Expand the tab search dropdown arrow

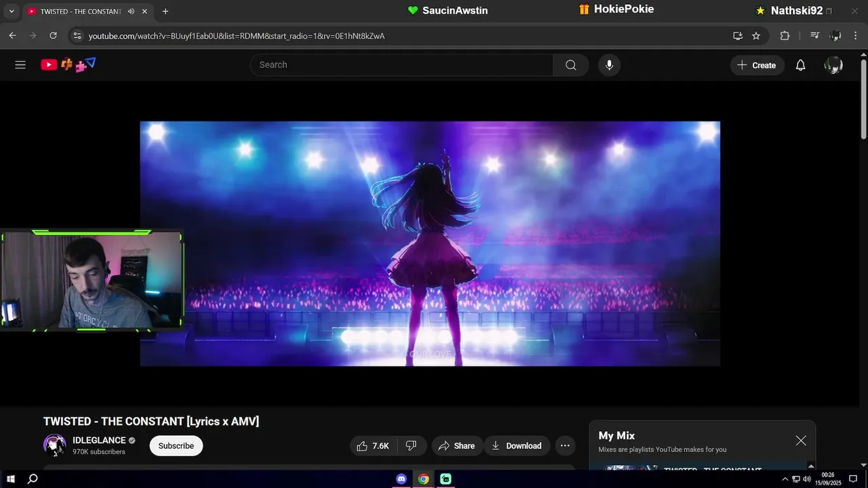tap(11, 12)
